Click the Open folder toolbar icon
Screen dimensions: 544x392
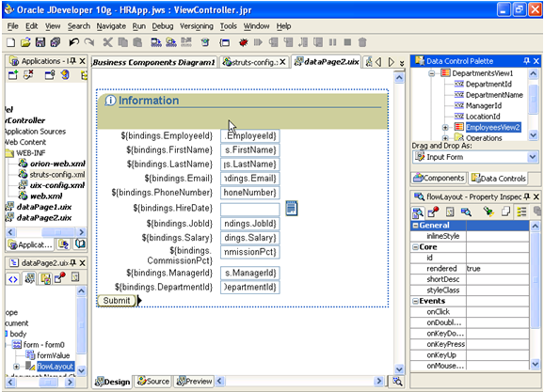[x=25, y=42]
